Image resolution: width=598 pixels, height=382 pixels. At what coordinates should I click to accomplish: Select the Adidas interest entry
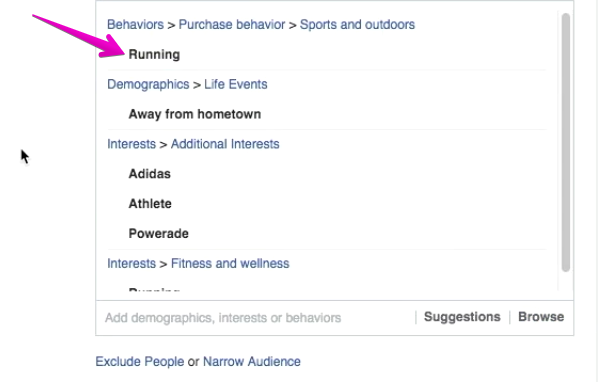pyautogui.click(x=150, y=174)
